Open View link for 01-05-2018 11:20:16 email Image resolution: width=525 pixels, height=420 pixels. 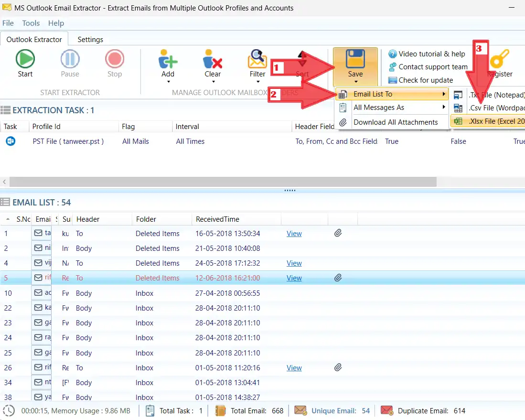coord(294,368)
